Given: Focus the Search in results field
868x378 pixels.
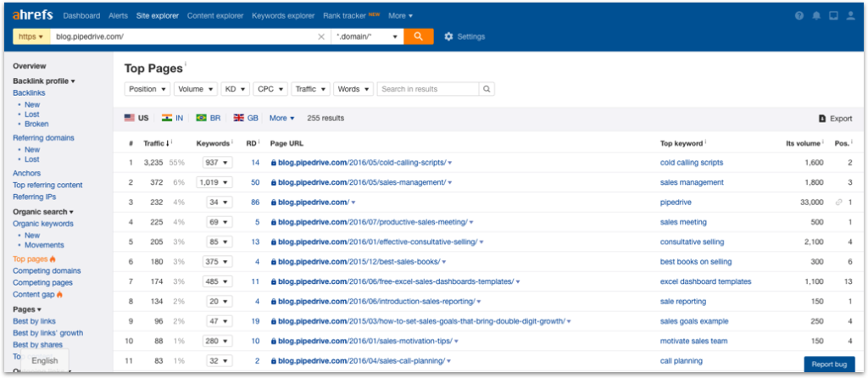Looking at the screenshot, I should [x=428, y=89].
